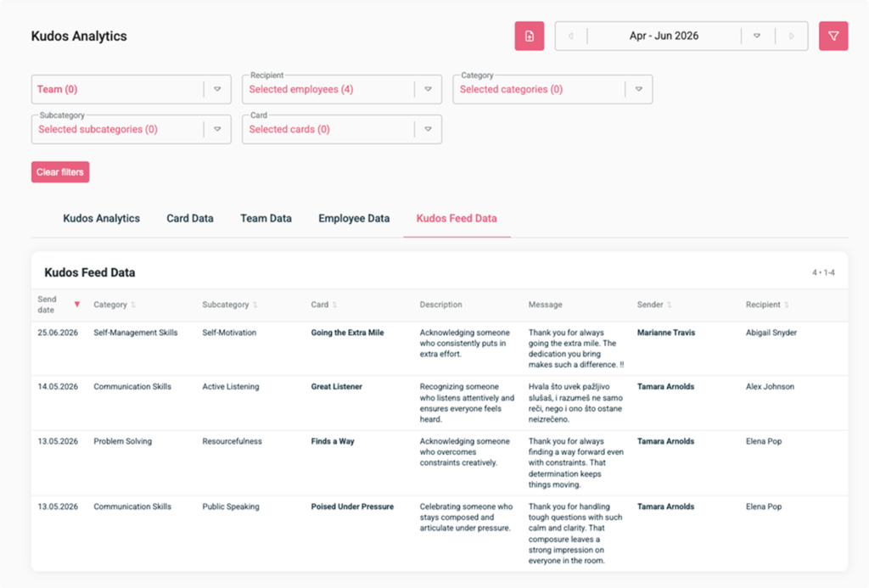Click the Self-Management Skills category cell
This screenshot has width=869, height=588.
[x=136, y=333]
